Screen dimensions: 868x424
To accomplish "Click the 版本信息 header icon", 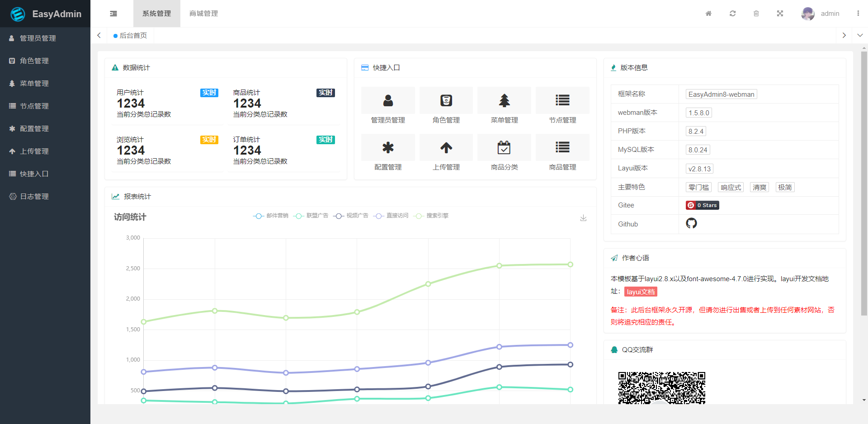I will point(613,68).
